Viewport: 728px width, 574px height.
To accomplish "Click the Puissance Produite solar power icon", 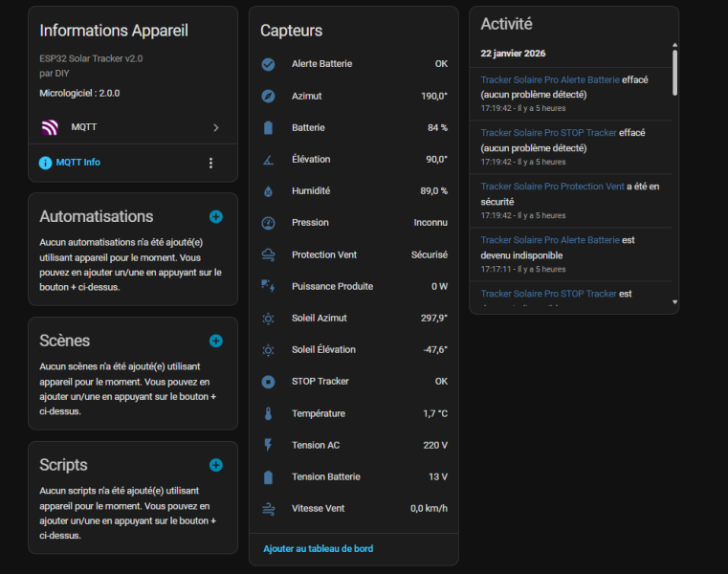I will coord(268,286).
